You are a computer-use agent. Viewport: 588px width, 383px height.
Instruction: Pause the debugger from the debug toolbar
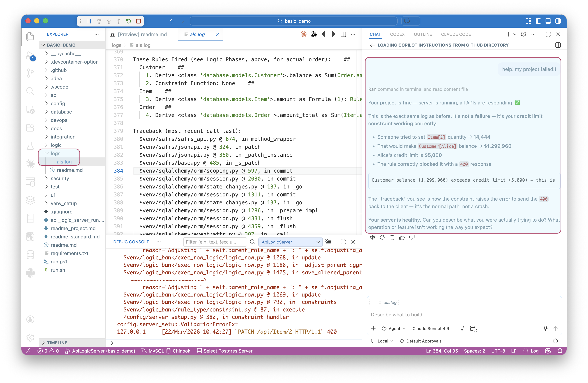pos(89,21)
